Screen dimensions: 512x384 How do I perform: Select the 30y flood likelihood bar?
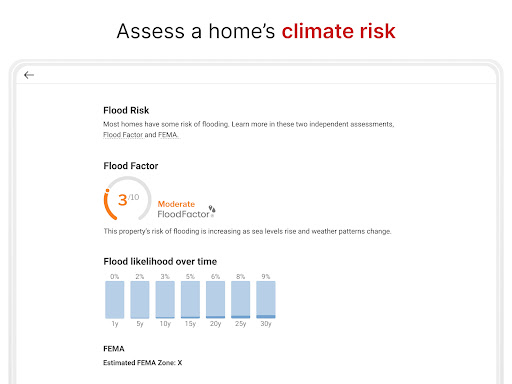click(x=266, y=300)
